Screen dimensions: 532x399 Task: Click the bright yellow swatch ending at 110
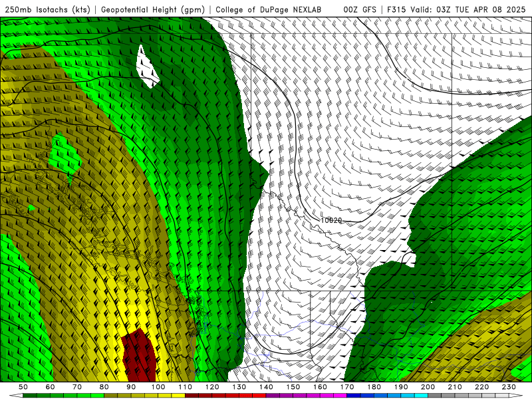pos(178,396)
